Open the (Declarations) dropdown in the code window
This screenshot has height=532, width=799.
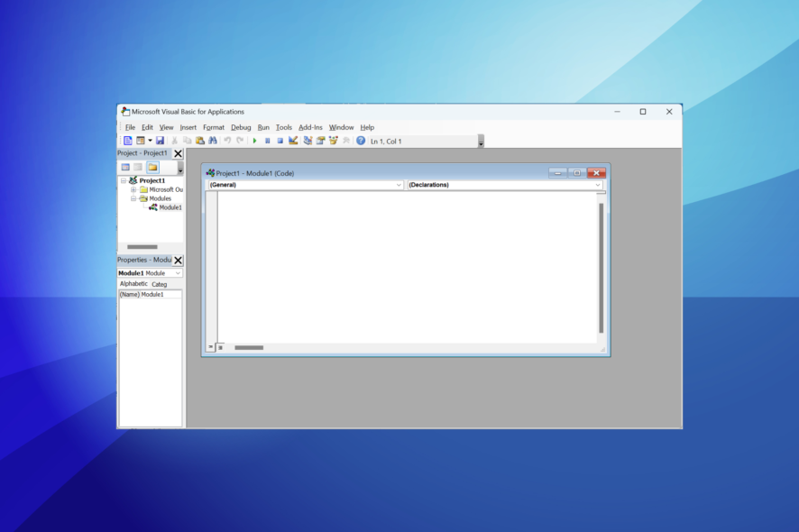point(598,185)
